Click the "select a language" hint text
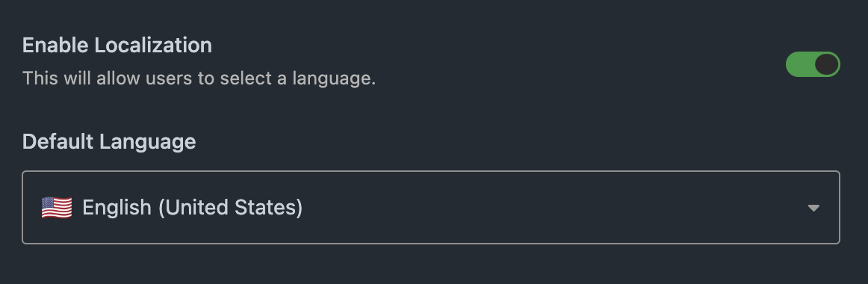Screen dimensions: 868x284 298,78
